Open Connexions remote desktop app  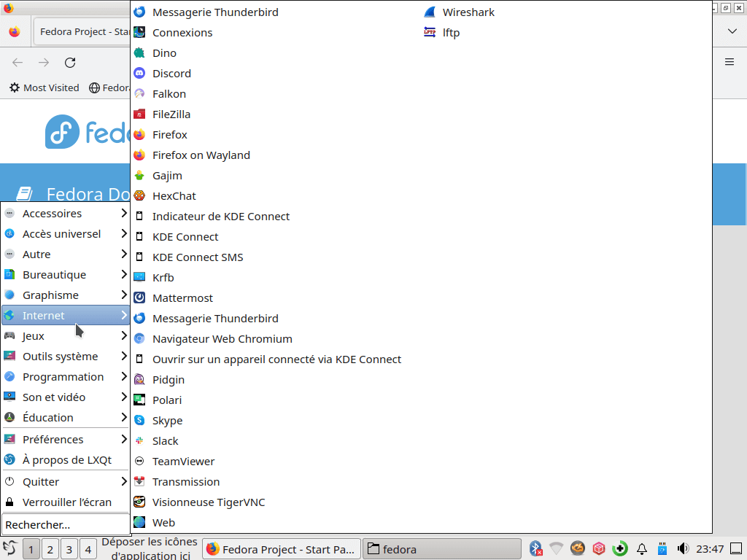[173, 33]
